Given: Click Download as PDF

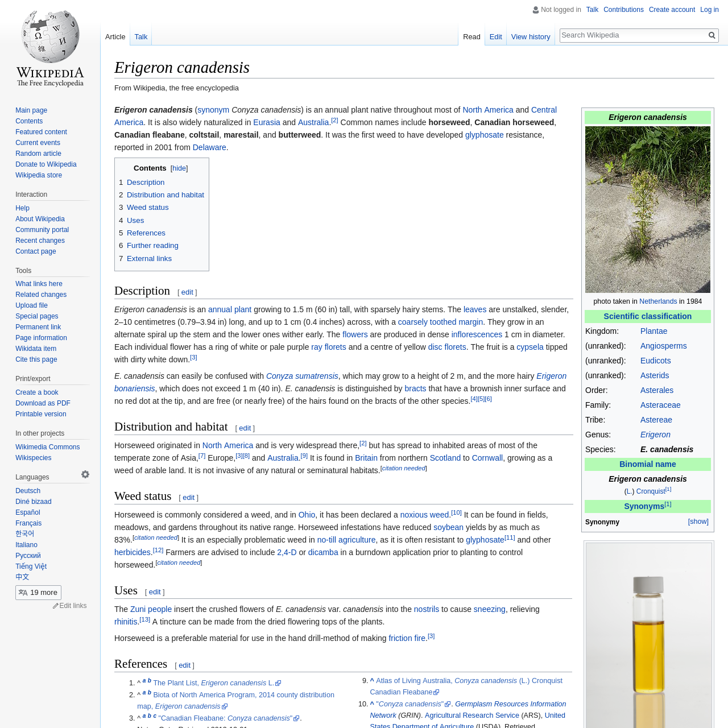Looking at the screenshot, I should [x=43, y=403].
